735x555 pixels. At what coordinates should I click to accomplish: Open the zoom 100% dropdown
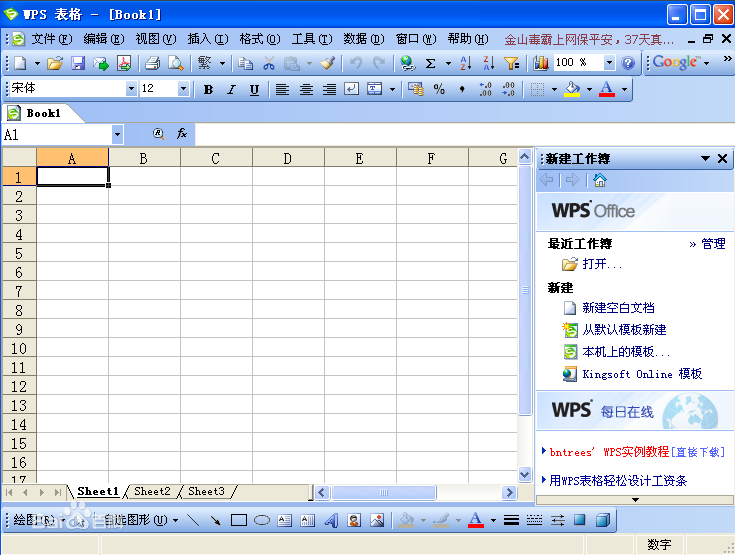[609, 62]
